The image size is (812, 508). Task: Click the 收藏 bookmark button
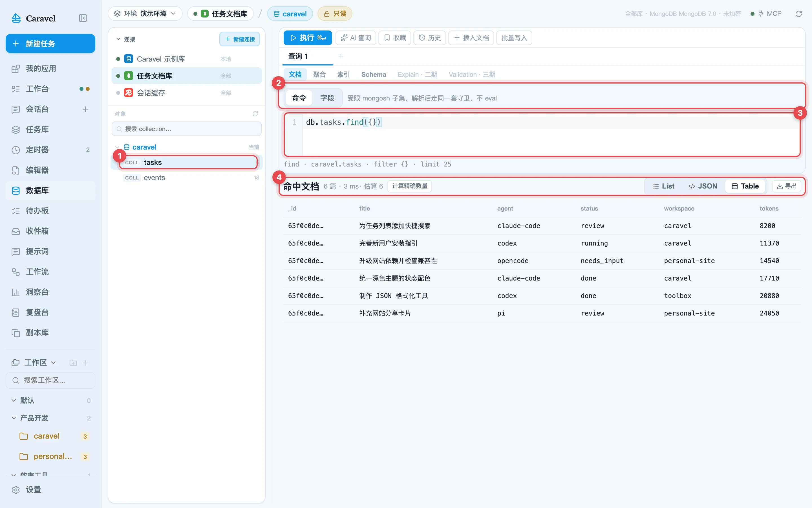tap(395, 38)
